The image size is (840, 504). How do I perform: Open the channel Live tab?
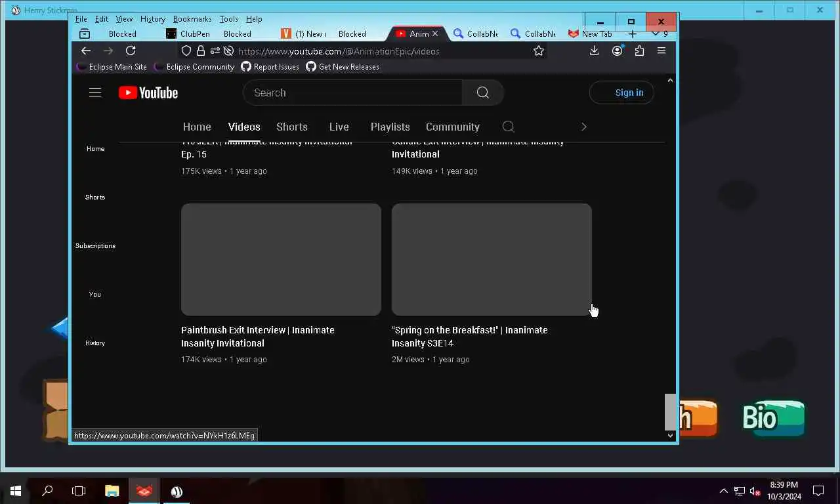tap(339, 127)
